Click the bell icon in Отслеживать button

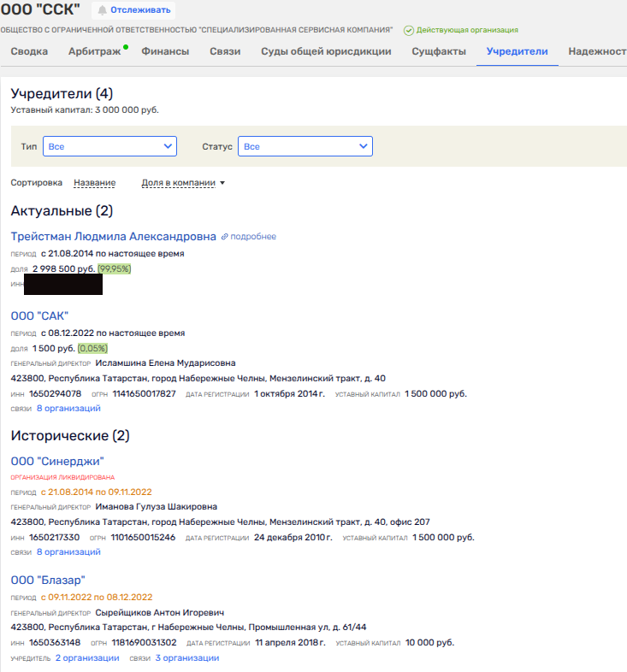coord(103,10)
